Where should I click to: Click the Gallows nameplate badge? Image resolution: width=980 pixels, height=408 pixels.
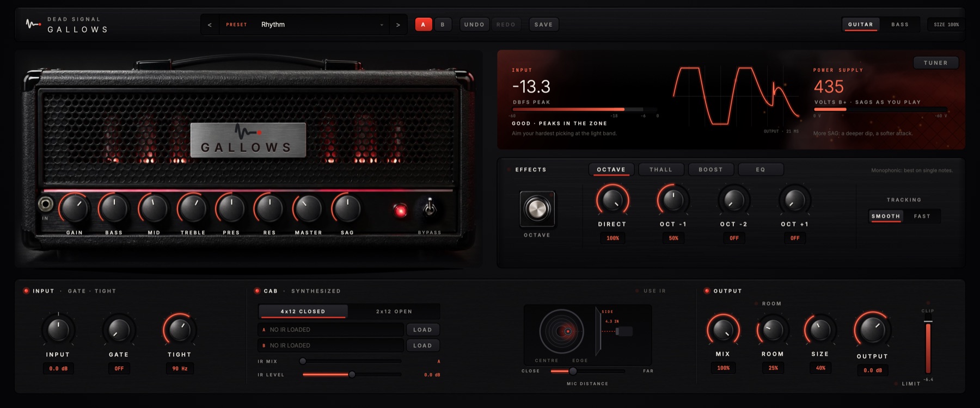(x=248, y=140)
